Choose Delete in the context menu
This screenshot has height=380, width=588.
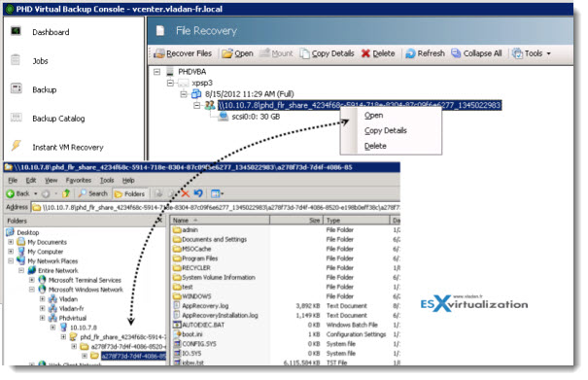tap(375, 146)
